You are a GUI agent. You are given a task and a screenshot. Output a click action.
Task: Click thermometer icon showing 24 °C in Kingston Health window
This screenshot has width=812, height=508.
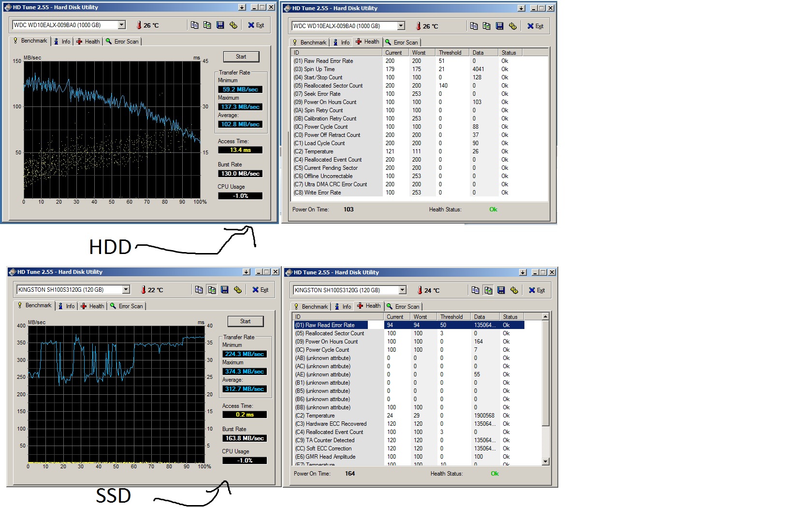pos(420,290)
